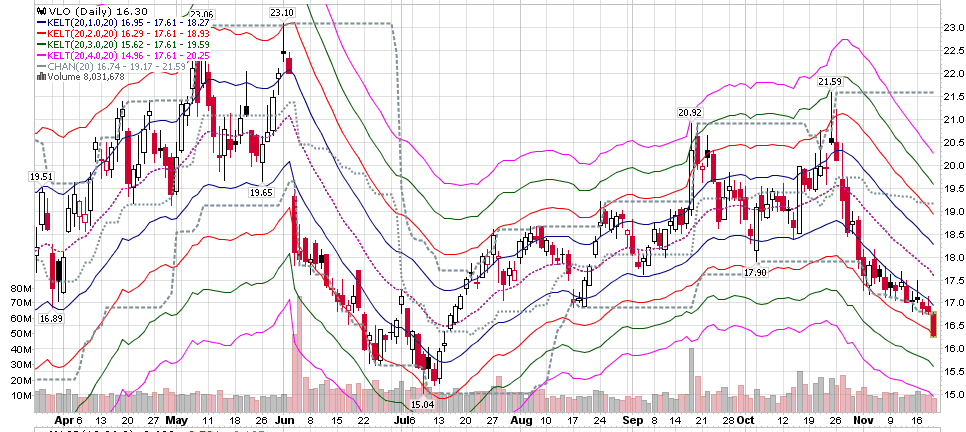Click 17.0 on the price axis
This screenshot has height=432, width=966.
pyautogui.click(x=954, y=303)
